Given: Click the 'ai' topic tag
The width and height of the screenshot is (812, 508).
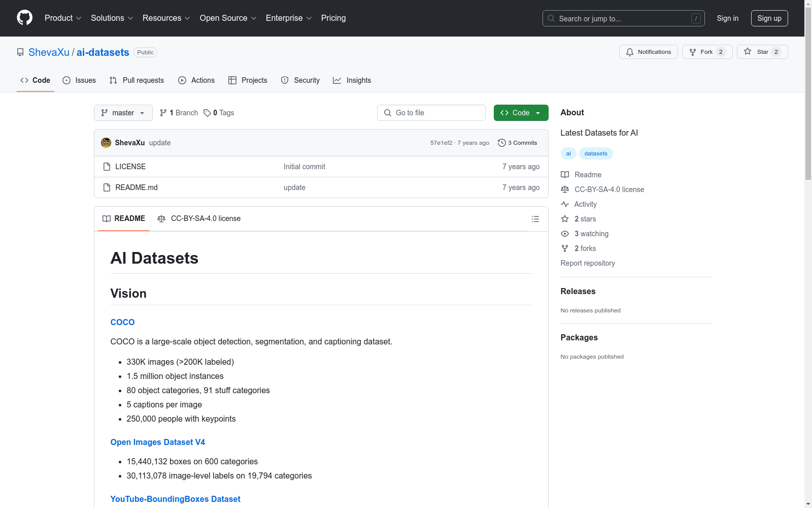Looking at the screenshot, I should [568, 153].
